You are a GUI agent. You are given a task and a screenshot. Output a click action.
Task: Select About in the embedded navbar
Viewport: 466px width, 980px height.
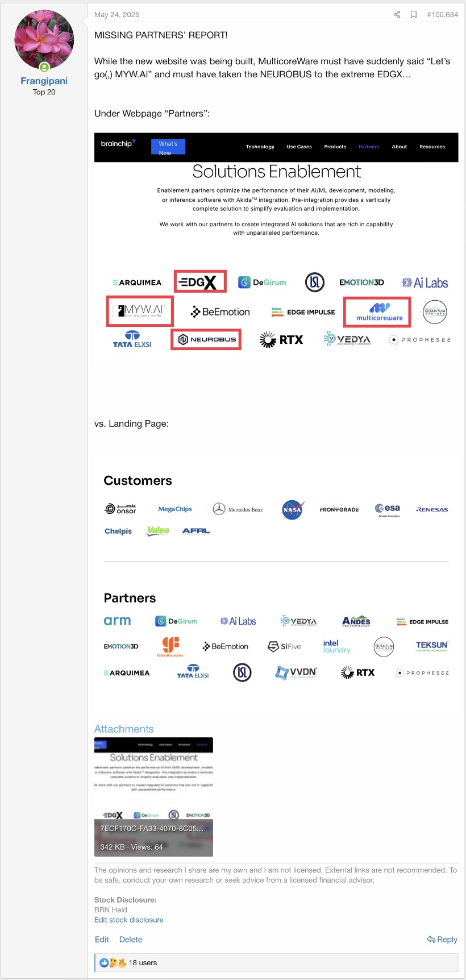point(400,147)
